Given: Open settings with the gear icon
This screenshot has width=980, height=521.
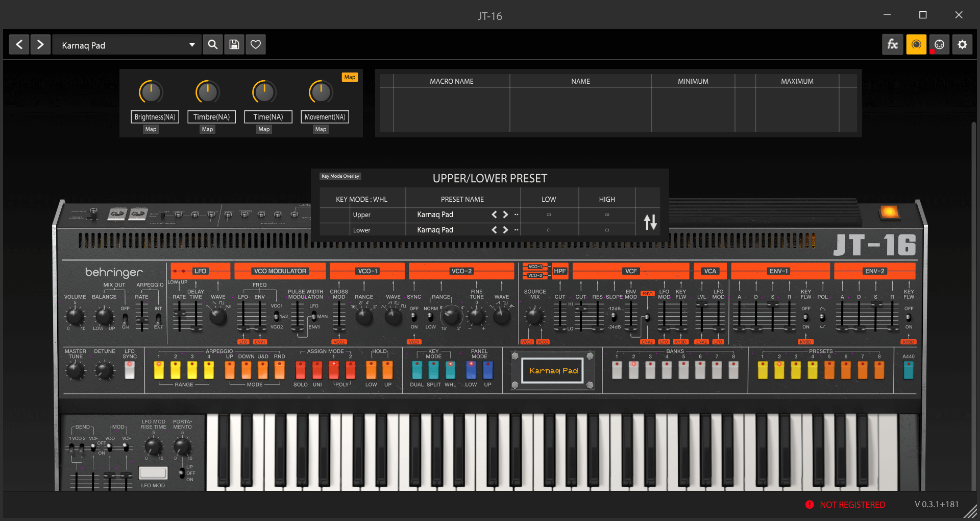Looking at the screenshot, I should 963,45.
